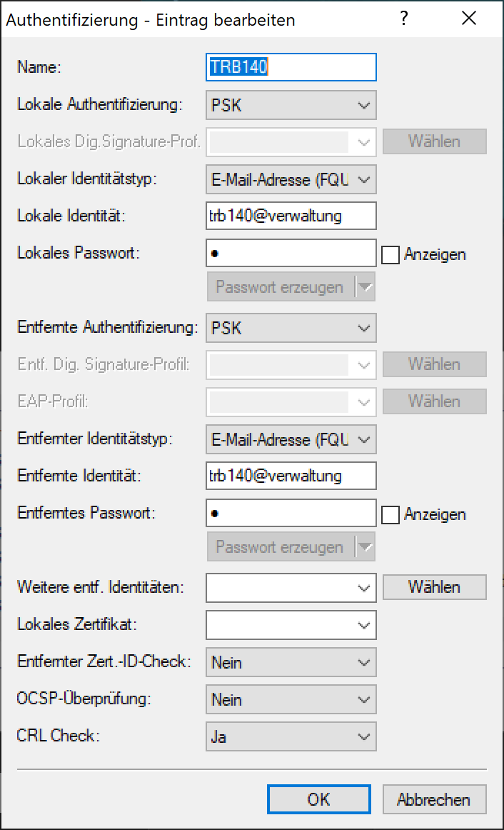
Task: Enable Anzeigen for Lokales Passwort
Action: [x=390, y=254]
